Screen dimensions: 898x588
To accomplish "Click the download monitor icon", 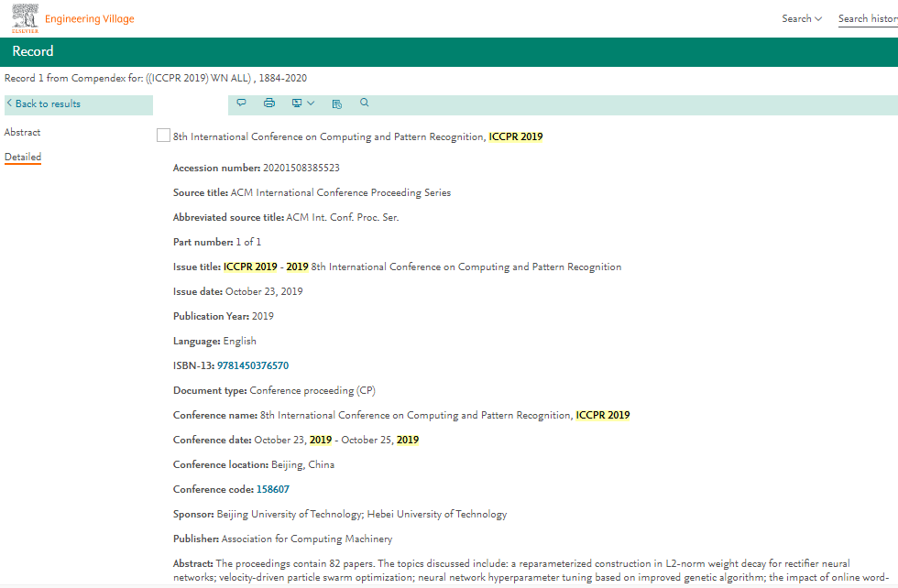I will 297,103.
